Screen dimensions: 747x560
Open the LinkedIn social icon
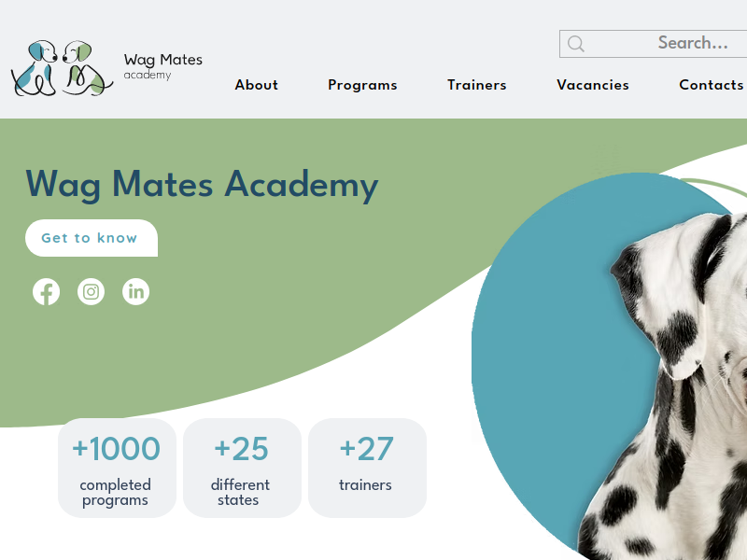pos(135,291)
